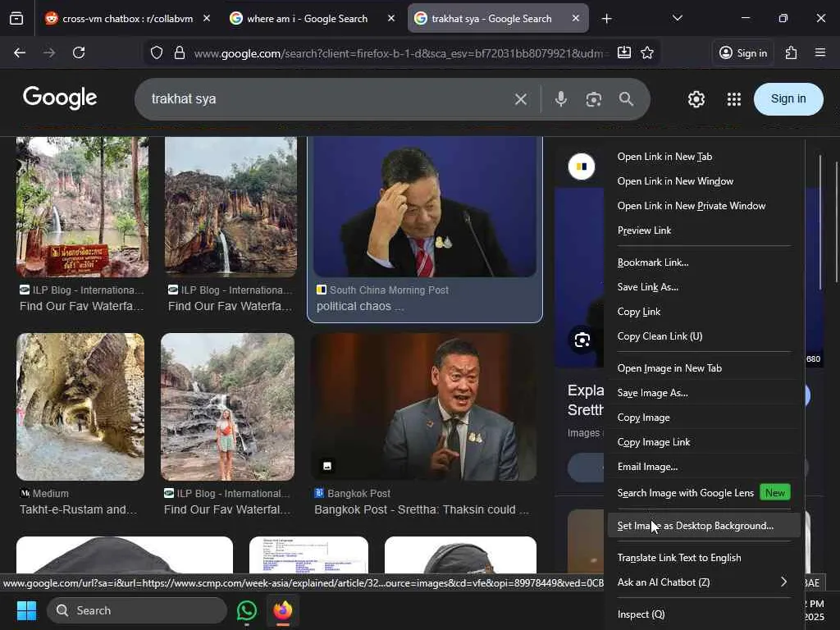
Task: Open the Extensions puzzle icon
Action: click(x=792, y=52)
